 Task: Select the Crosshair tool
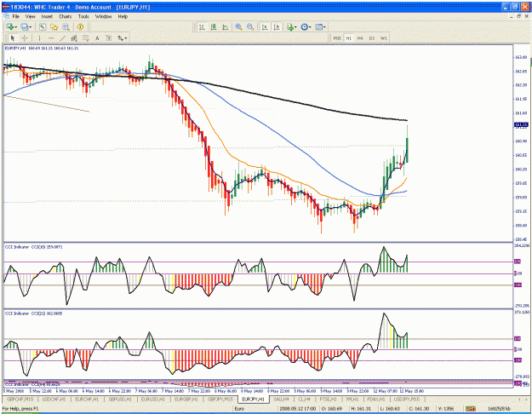coord(25,38)
